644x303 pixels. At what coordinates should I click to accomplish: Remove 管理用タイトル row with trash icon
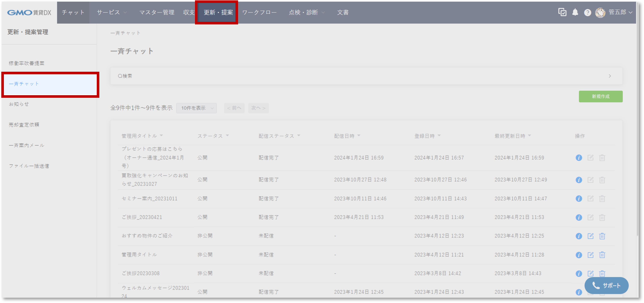[x=602, y=254]
